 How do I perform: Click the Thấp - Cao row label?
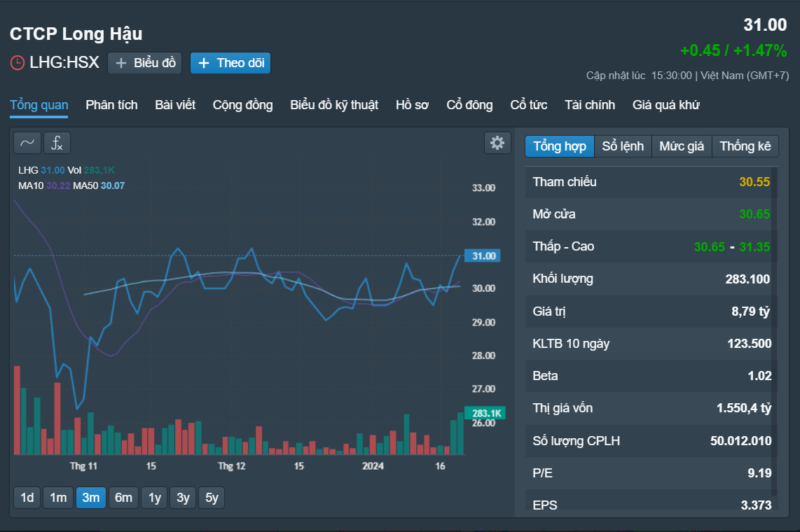[563, 246]
